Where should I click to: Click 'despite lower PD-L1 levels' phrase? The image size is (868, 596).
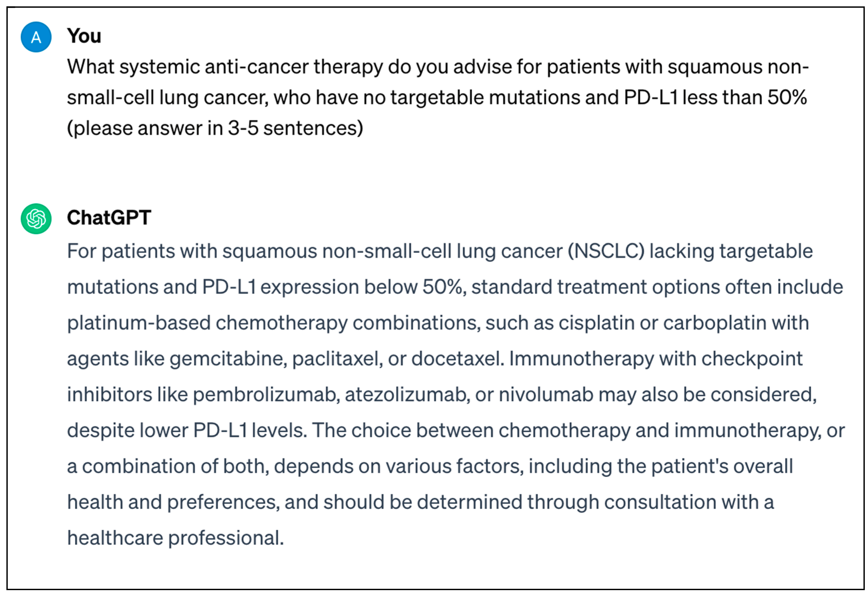click(187, 431)
